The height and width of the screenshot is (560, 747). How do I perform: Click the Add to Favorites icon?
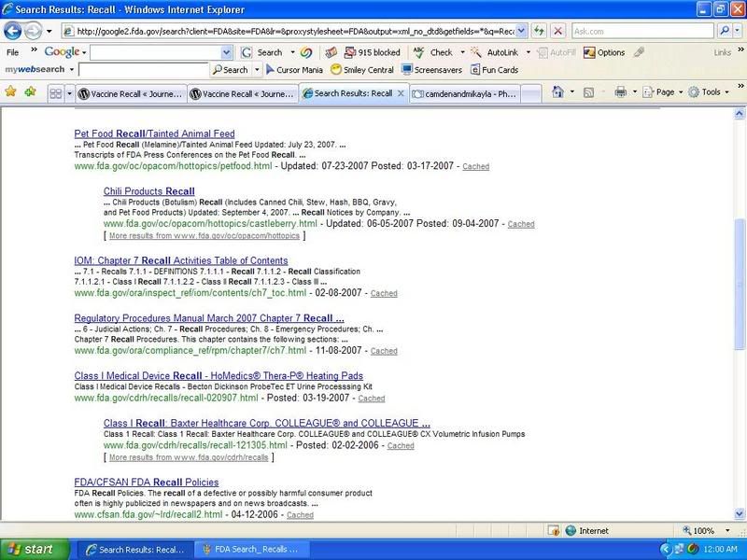point(30,91)
